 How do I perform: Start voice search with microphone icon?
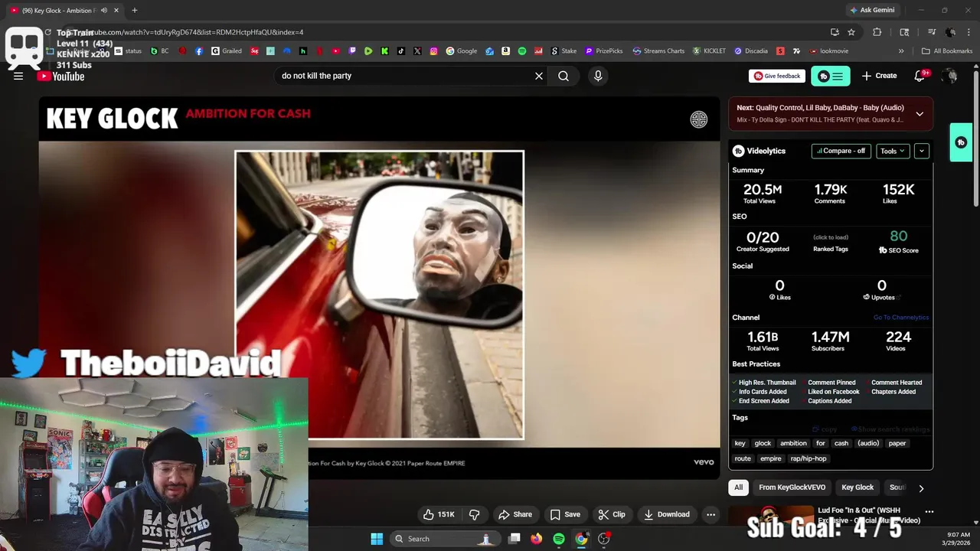click(598, 76)
